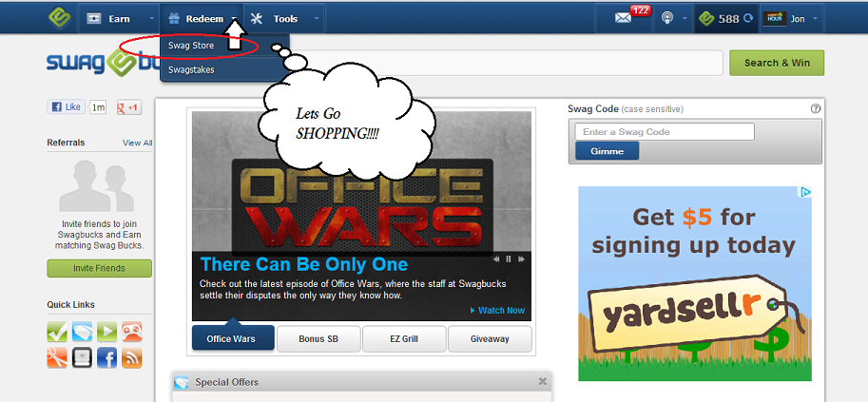The height and width of the screenshot is (402, 868).
Task: Open the Tools menu
Action: click(285, 19)
